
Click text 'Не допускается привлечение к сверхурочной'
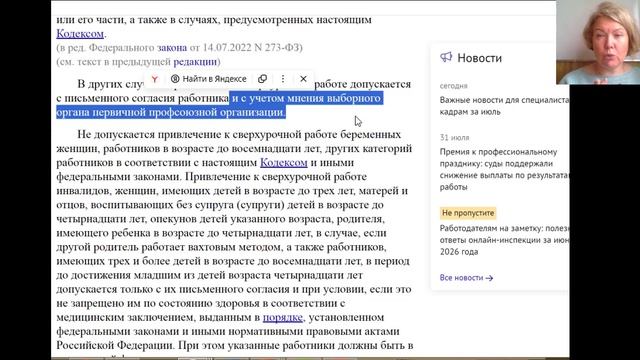tap(207, 134)
